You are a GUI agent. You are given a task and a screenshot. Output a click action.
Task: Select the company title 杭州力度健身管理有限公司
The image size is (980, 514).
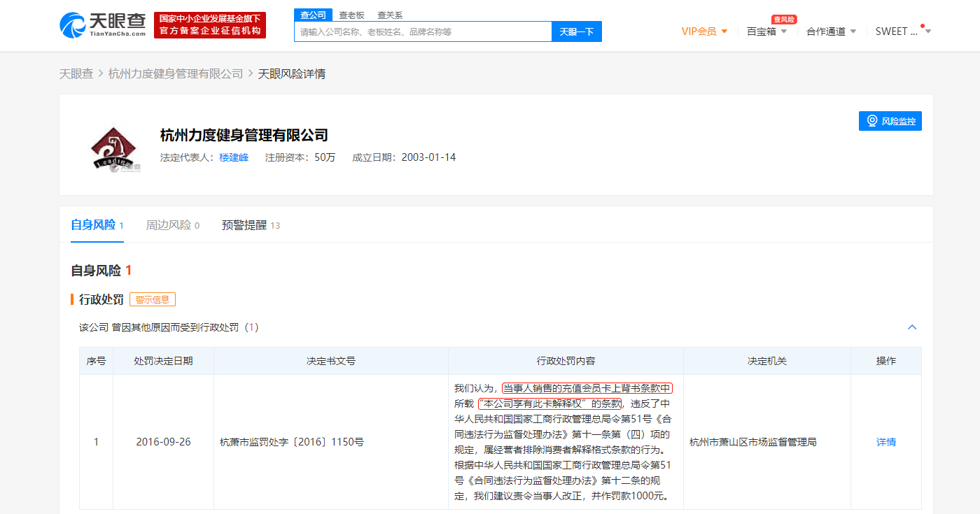pos(244,135)
